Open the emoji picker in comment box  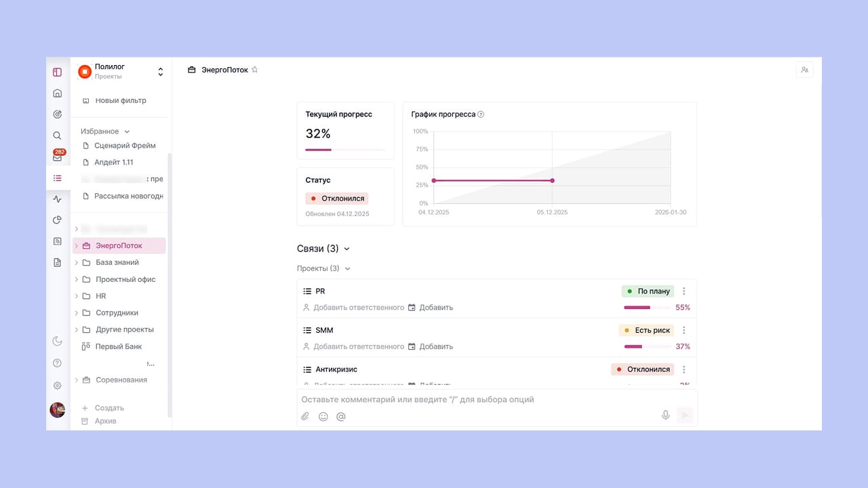pos(323,416)
